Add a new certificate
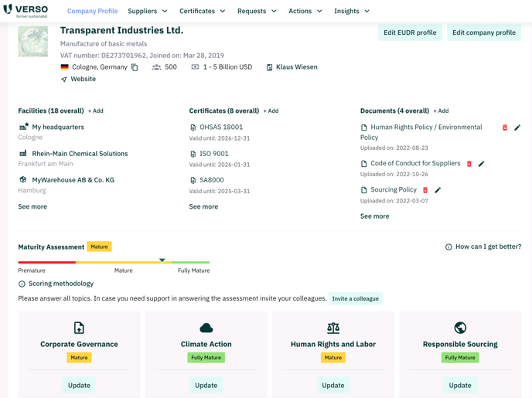The height and width of the screenshot is (398, 532). 271,111
